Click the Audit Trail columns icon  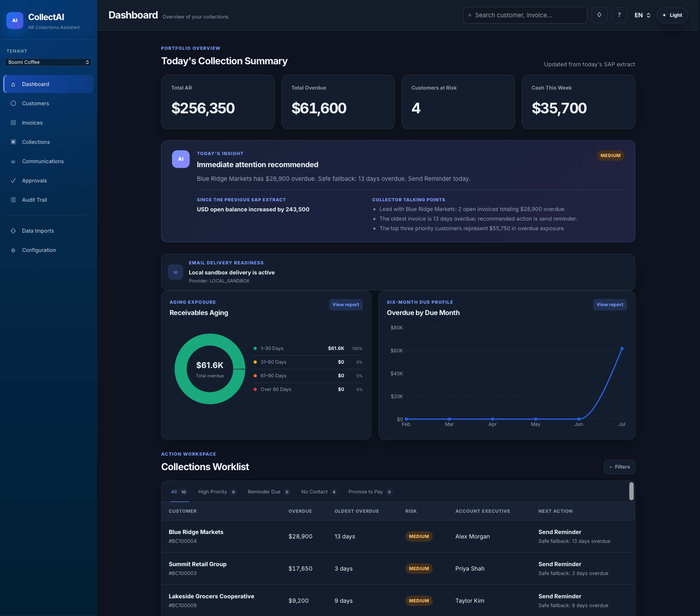(13, 200)
